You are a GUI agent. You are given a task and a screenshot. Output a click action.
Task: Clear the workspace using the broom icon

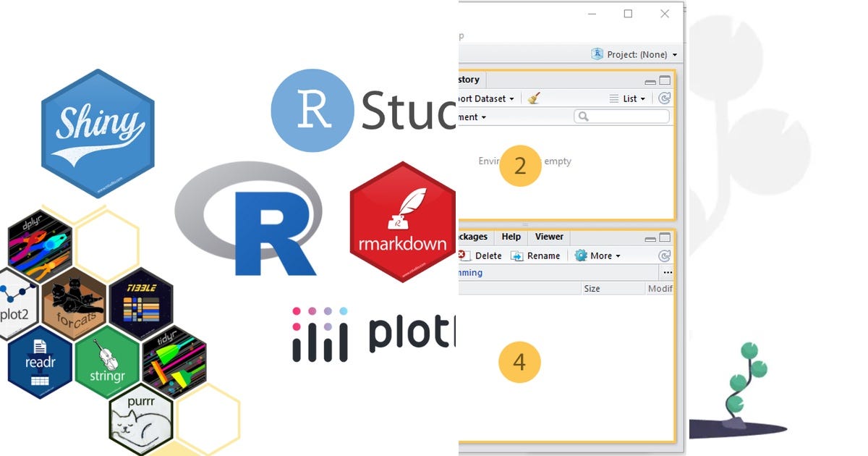click(534, 98)
